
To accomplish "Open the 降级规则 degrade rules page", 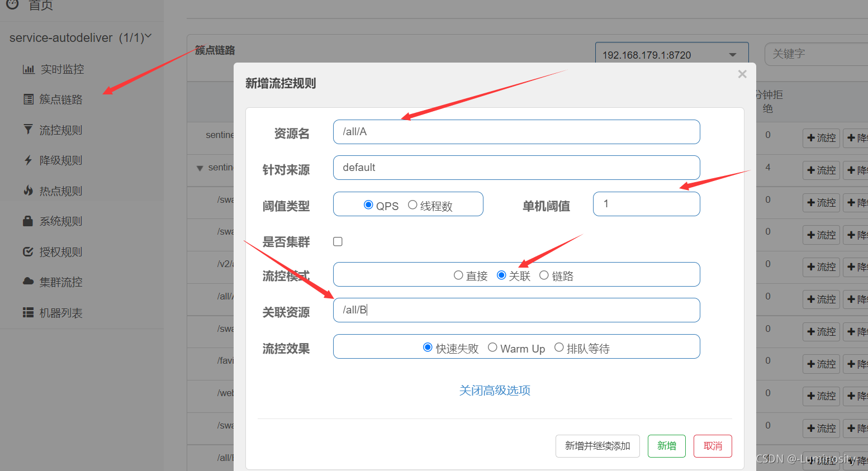I will tap(61, 160).
